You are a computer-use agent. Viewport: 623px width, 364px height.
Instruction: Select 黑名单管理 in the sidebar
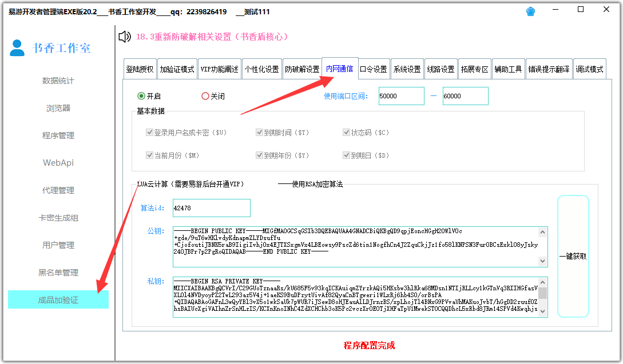(x=58, y=272)
